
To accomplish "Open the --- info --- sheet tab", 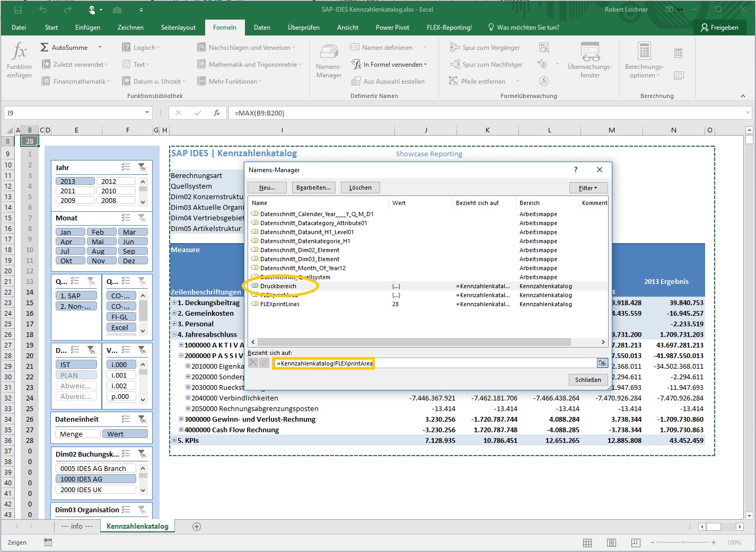I will point(77,526).
